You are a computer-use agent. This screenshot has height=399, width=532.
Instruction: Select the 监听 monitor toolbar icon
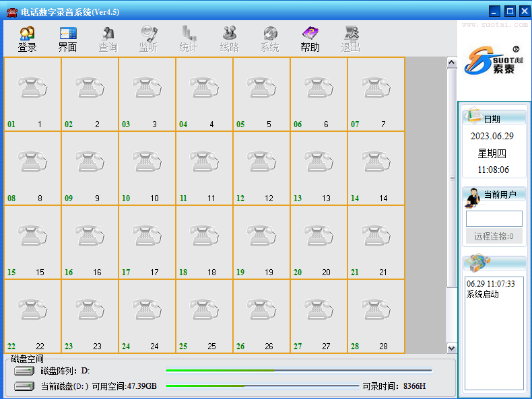coord(148,39)
